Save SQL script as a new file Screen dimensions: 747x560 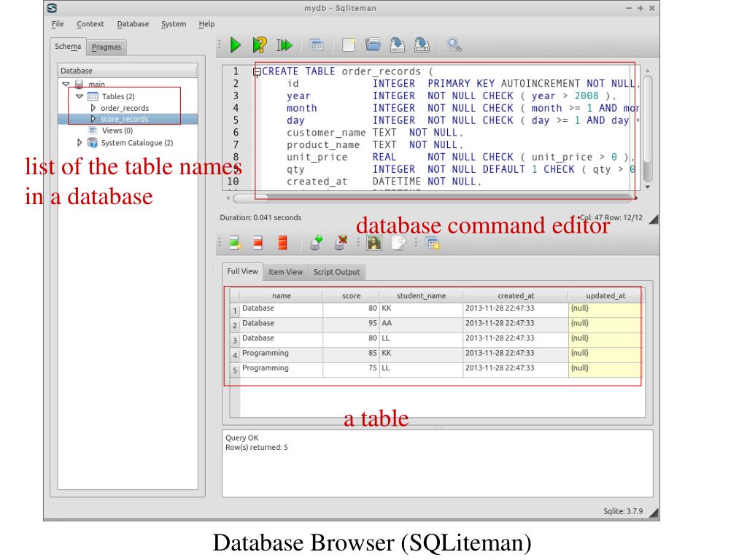(422, 45)
